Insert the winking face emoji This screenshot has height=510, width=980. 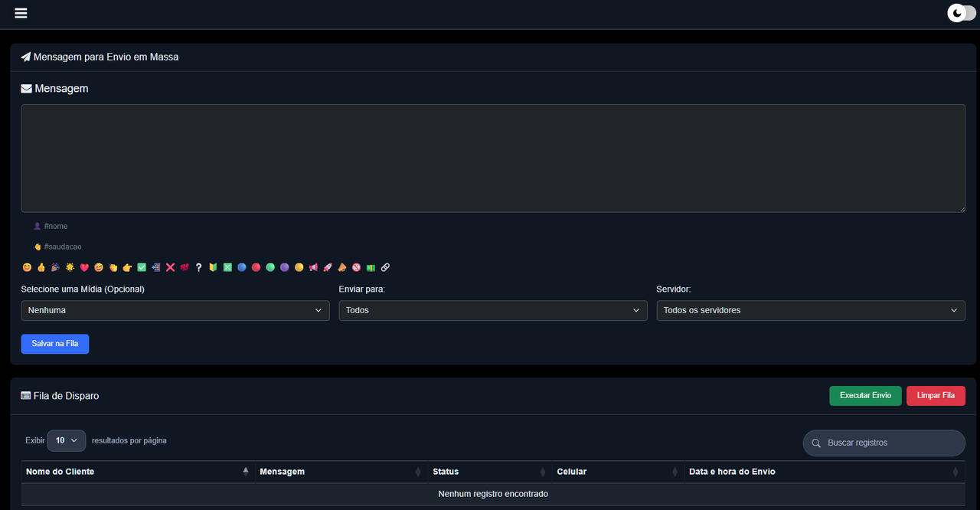pos(99,267)
